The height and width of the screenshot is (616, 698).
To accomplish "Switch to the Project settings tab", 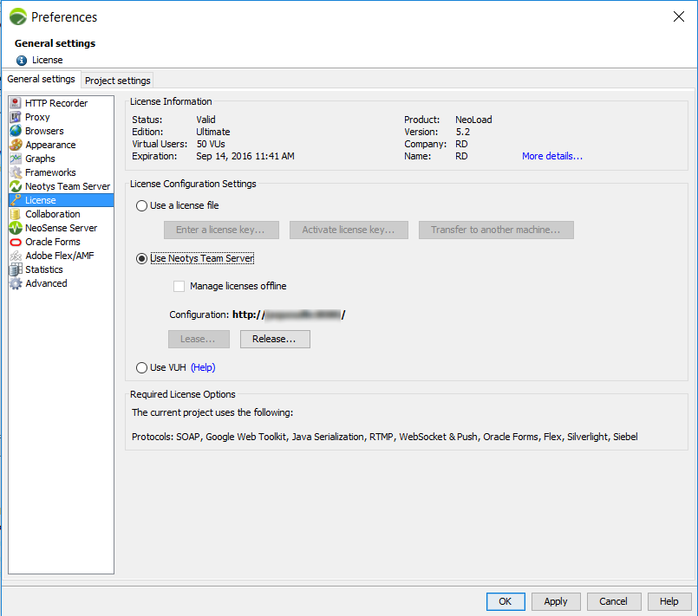I will point(118,81).
